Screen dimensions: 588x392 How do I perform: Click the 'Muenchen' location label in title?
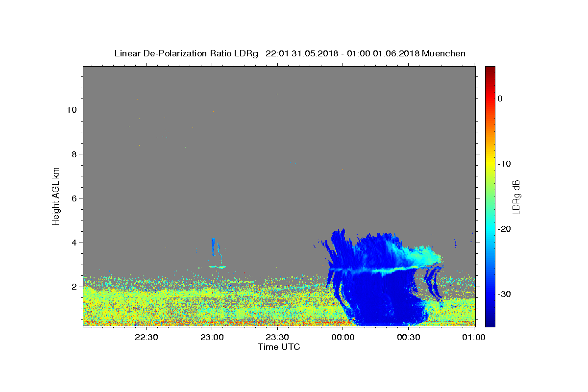point(444,53)
